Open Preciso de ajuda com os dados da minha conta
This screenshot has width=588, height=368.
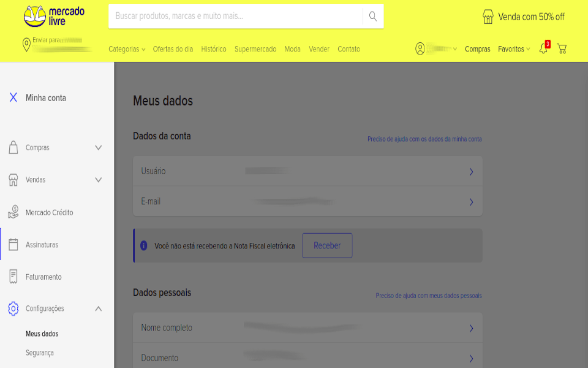[424, 139]
